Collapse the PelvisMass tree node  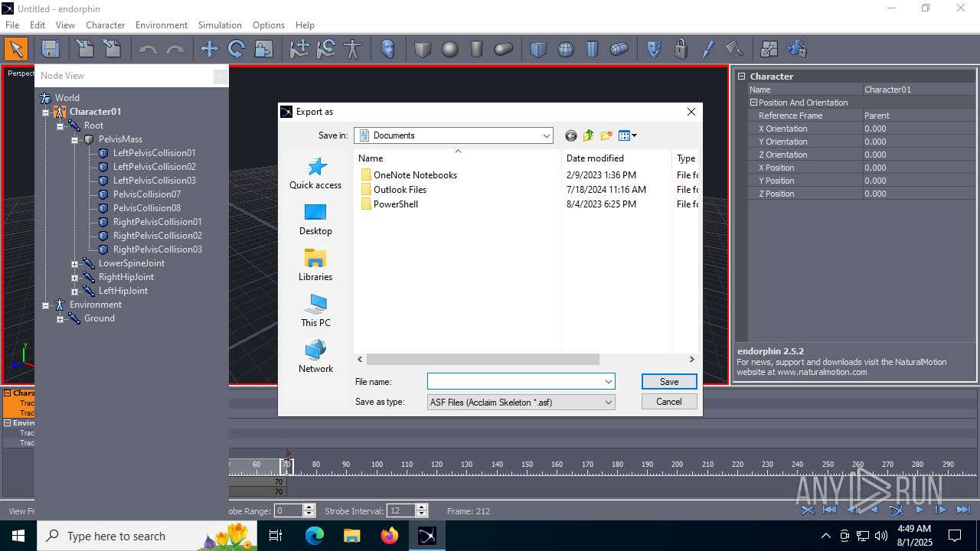(74, 140)
